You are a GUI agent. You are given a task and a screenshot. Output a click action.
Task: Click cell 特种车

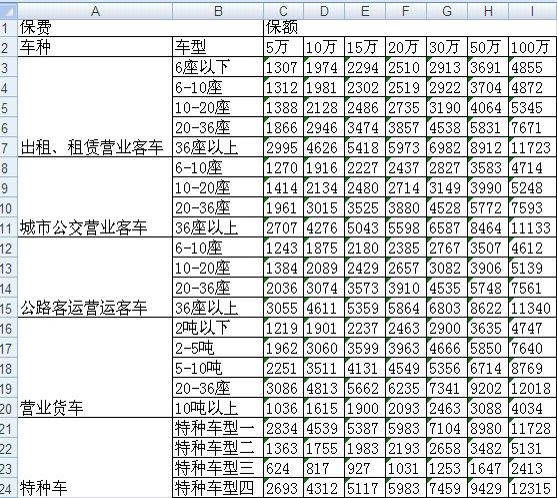coord(95,458)
